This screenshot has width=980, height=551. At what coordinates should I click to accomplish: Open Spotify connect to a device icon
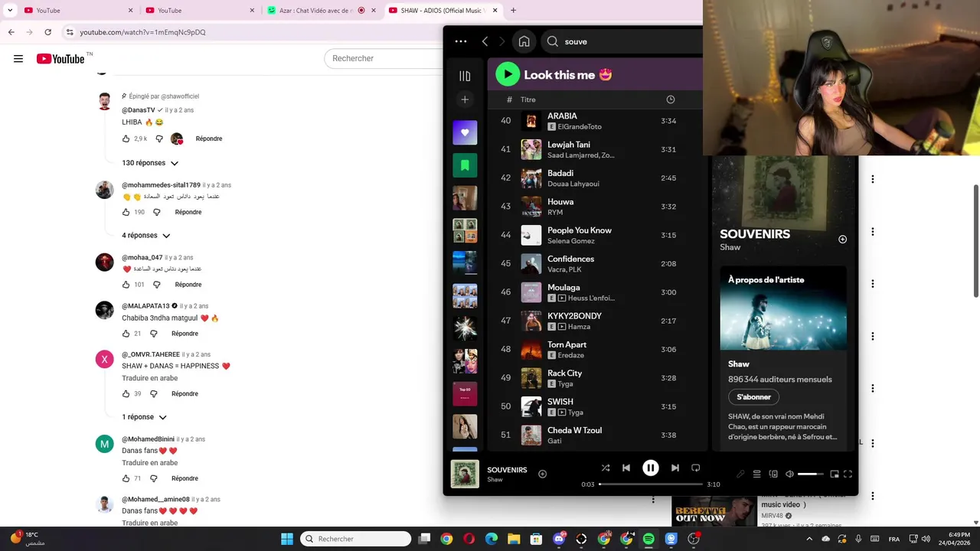point(773,474)
